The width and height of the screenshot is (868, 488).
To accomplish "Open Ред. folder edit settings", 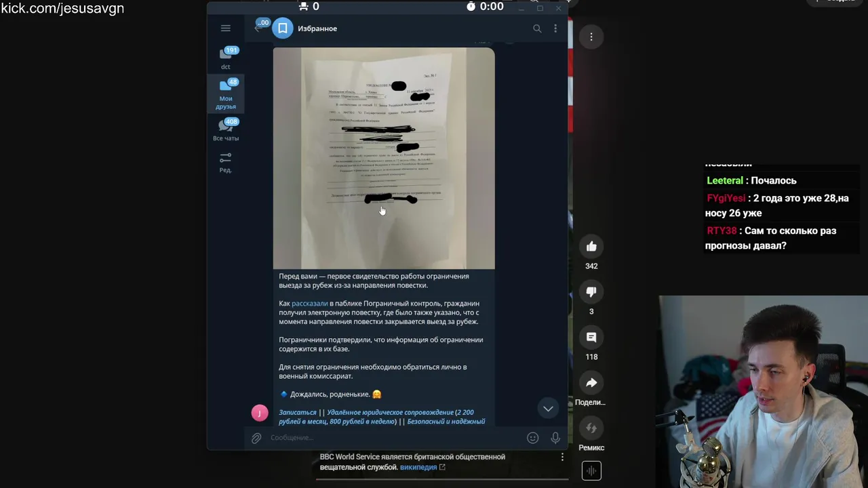I will tap(226, 163).
